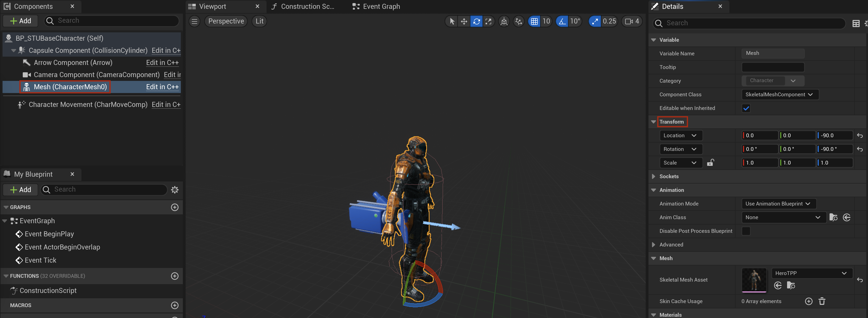Open the Lit view mode menu
The height and width of the screenshot is (318, 868).
[259, 21]
